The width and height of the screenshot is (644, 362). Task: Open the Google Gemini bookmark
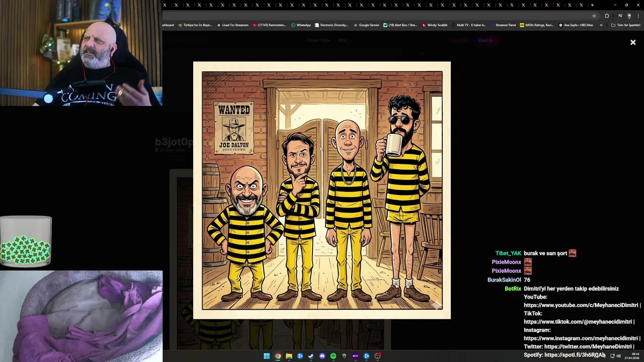tap(366, 25)
